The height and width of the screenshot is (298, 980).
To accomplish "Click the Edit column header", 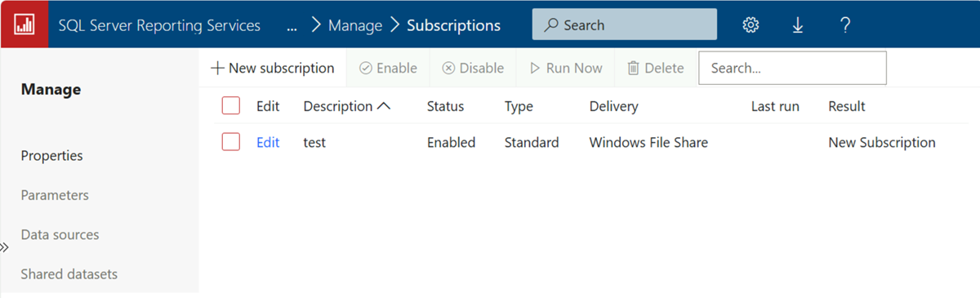I will coord(268,106).
